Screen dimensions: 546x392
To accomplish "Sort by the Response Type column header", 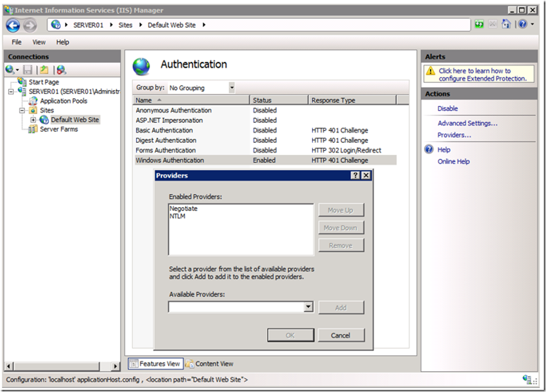I will click(352, 100).
